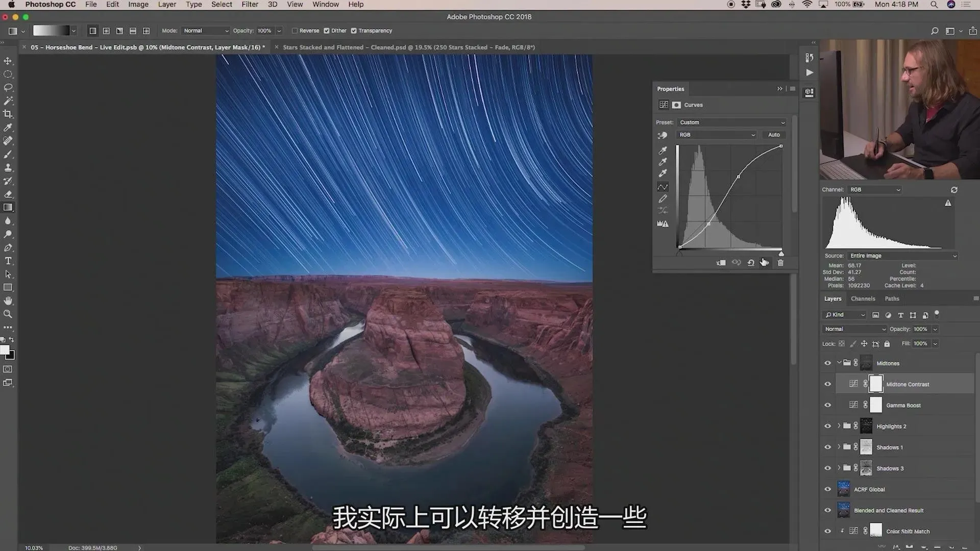This screenshot has width=980, height=551.
Task: Hide the Gamma Boost layer
Action: coord(827,405)
